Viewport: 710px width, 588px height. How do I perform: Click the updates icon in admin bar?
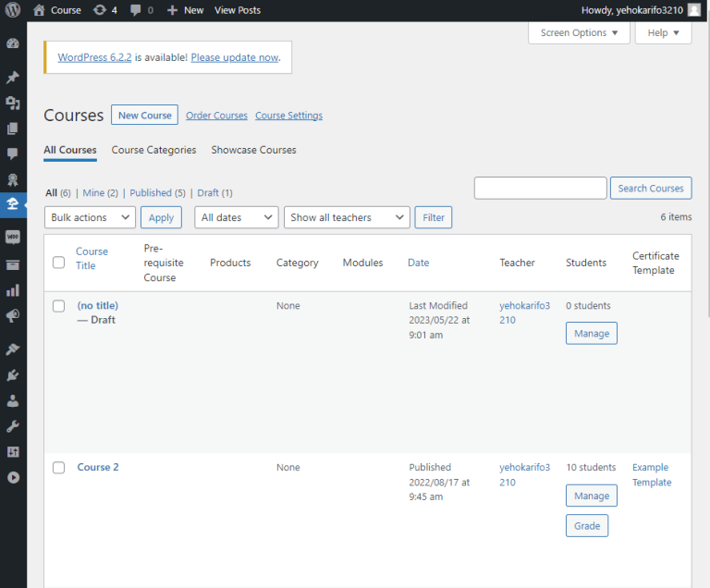[105, 10]
